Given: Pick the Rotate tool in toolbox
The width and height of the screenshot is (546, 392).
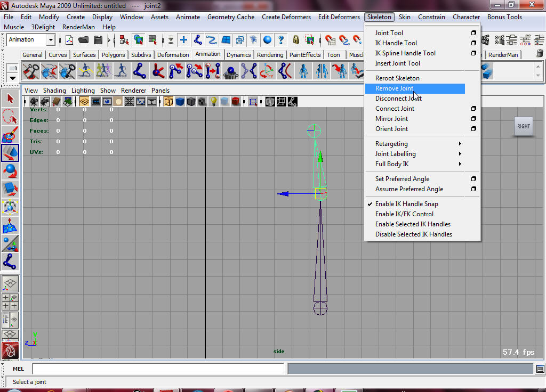Looking at the screenshot, I should coord(10,171).
